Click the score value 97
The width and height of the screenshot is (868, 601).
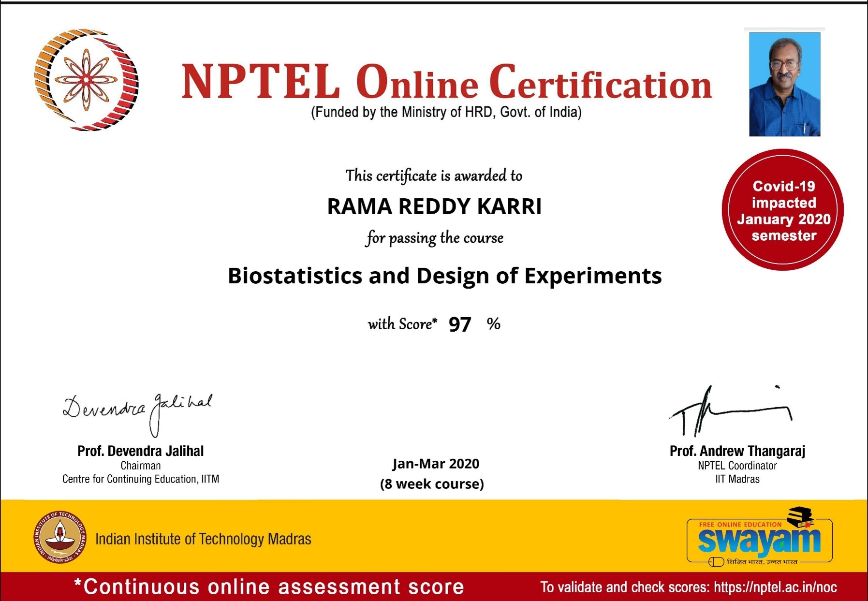459,324
